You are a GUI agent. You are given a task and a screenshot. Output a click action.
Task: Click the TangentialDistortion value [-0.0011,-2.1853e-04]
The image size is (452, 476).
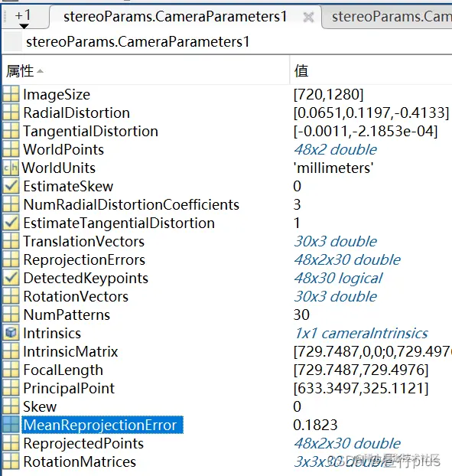click(366, 132)
